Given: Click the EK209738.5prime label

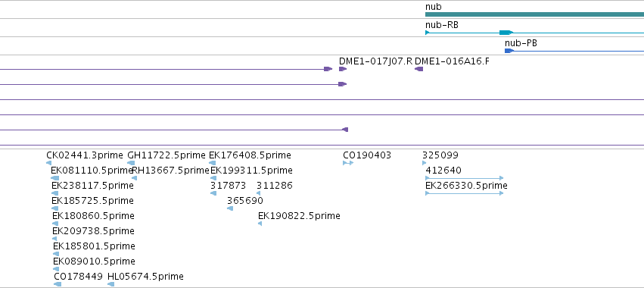Looking at the screenshot, I should [94, 231].
